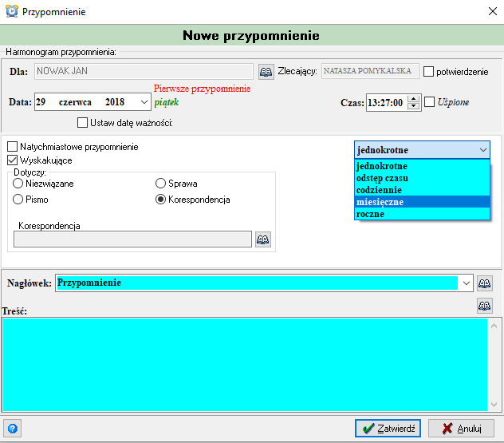Viewport: 504px width, 443px height.
Task: Tick the potwierdzenie checkbox
Action: (x=428, y=71)
